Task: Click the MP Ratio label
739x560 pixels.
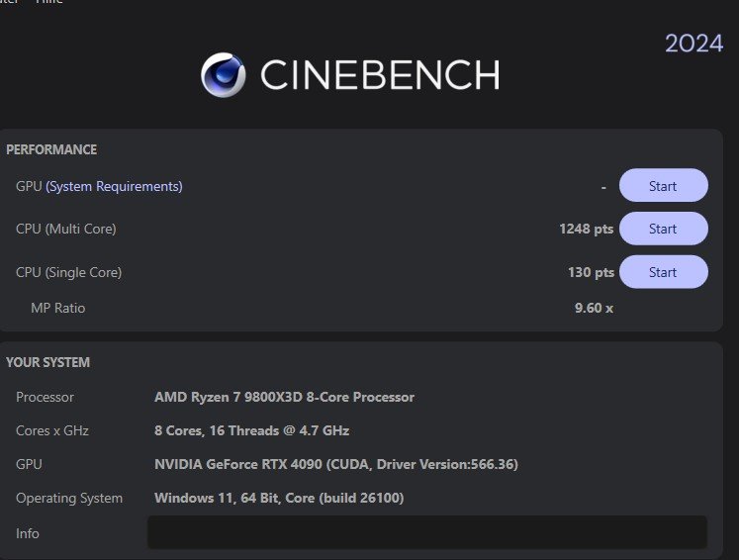Action: click(58, 309)
